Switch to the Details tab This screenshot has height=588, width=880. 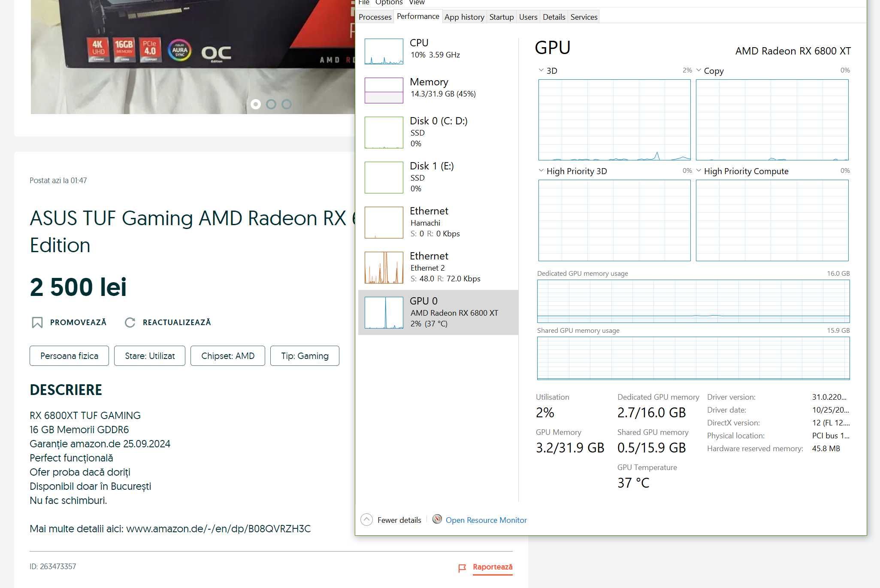pos(554,17)
